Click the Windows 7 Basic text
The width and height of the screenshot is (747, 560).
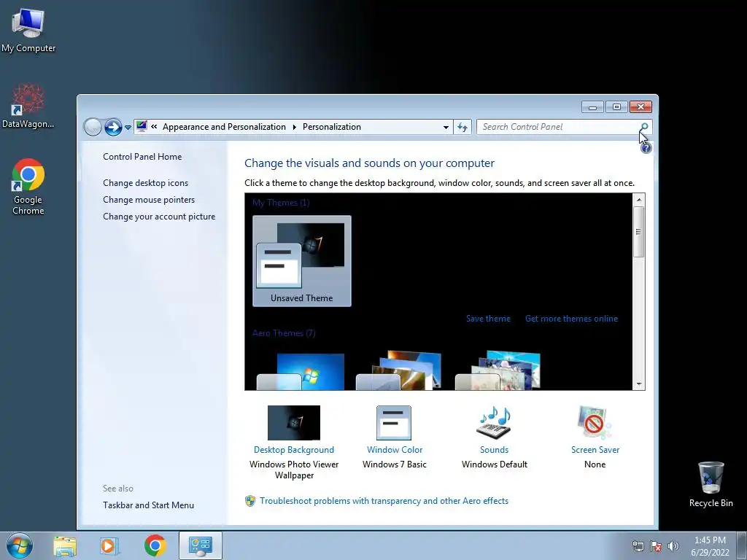point(395,464)
